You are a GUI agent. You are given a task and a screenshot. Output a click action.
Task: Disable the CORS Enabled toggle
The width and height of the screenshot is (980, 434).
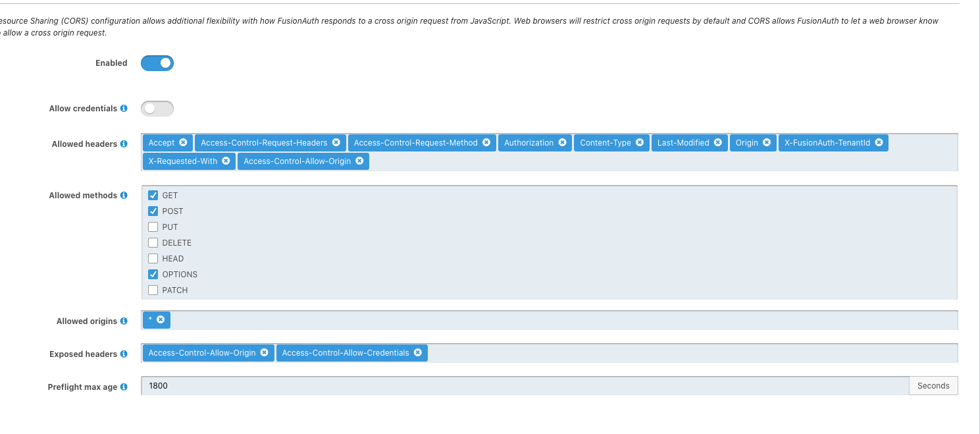tap(157, 63)
